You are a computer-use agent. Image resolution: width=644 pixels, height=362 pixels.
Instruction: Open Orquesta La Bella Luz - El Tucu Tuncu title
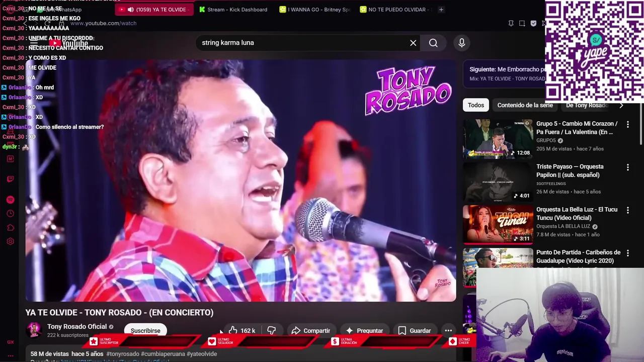[x=577, y=214]
